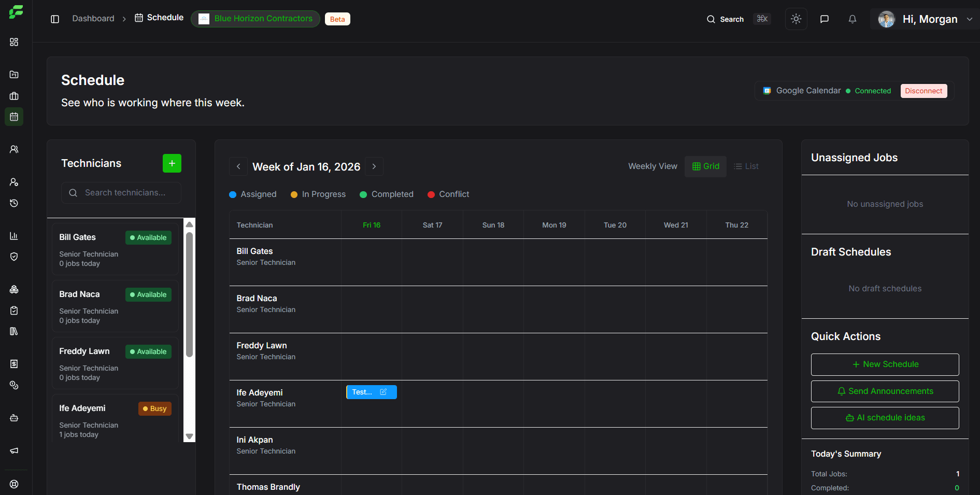Screen dimensions: 980x495
Task: Go to next week chevron
Action: pyautogui.click(x=374, y=166)
